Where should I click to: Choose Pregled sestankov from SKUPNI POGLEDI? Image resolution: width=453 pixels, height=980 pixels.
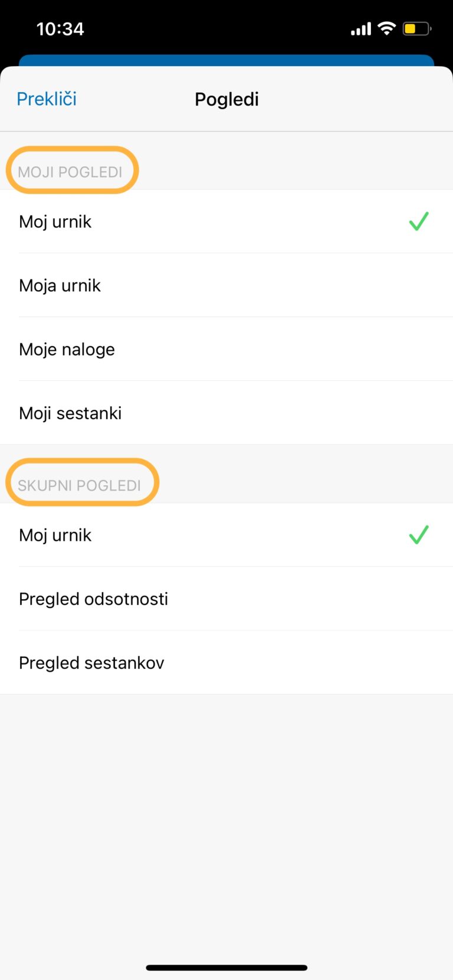coord(91,662)
